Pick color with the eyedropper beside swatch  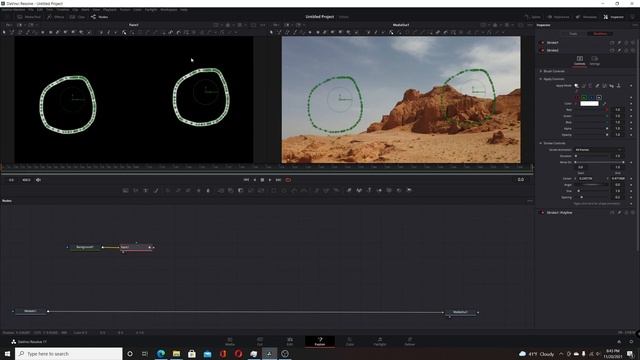tap(604, 104)
